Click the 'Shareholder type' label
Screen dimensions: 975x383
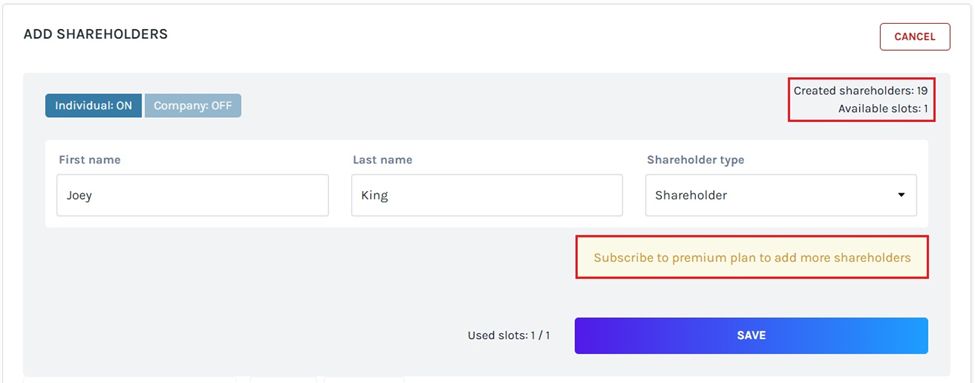tap(696, 160)
